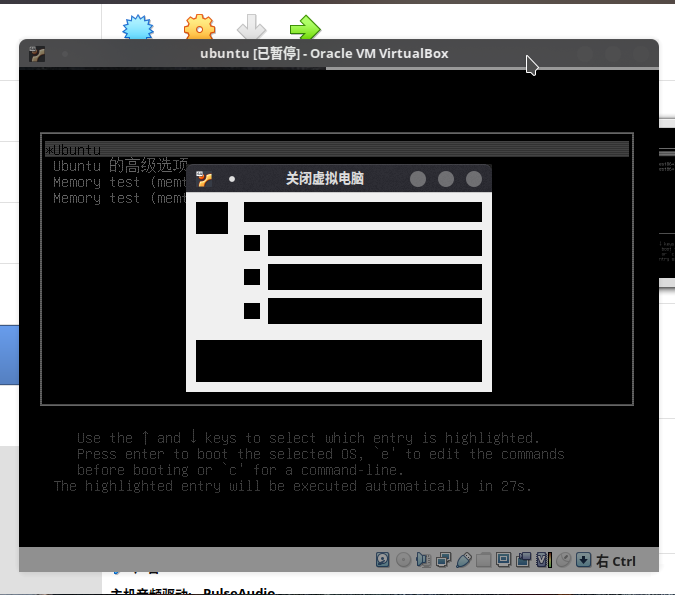Screen dimensions: 675x595
Task: Click the 右 Ctrl host key label
Action: click(x=616, y=561)
